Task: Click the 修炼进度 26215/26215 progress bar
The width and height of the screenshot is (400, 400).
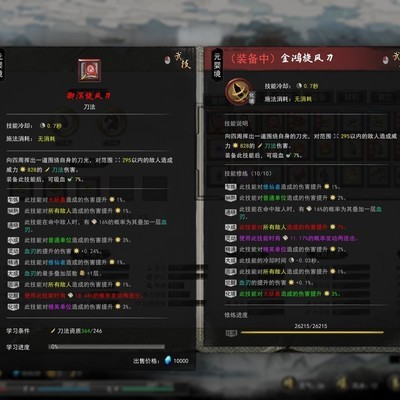Action: pos(312,332)
